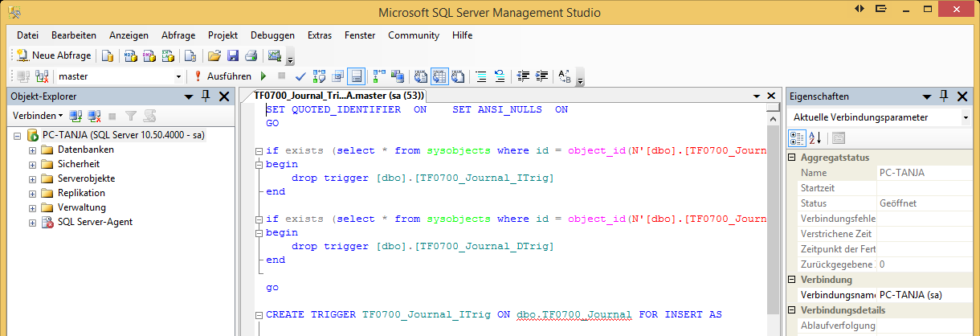Viewport: 980px width, 336px height.
Task: Click the decrease indent icon
Action: pyautogui.click(x=523, y=76)
